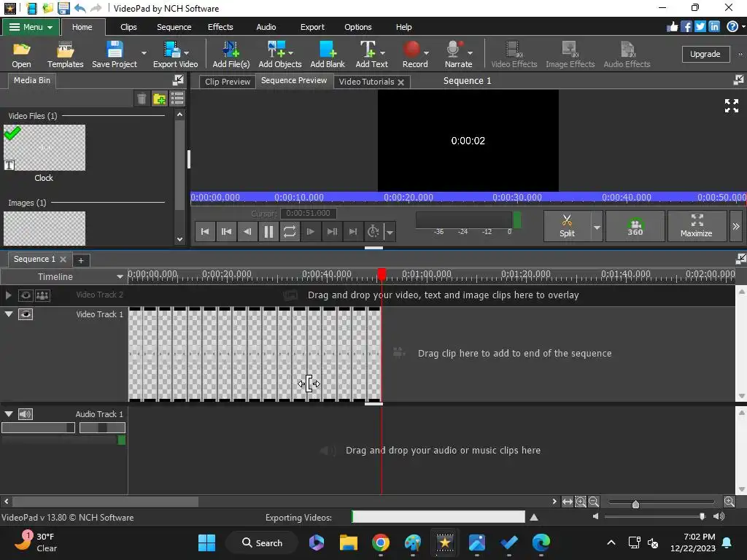Delete selected item with the Media Bin trash icon
The height and width of the screenshot is (560, 747).
tap(142, 98)
